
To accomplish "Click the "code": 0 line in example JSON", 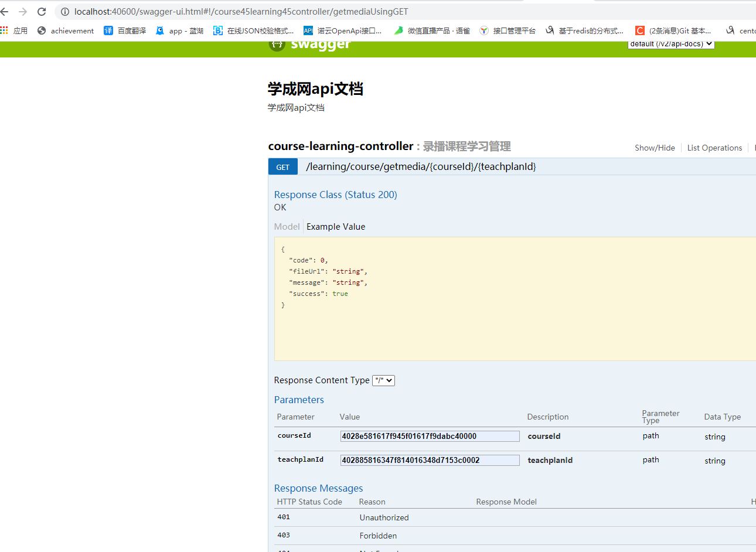I will coord(308,260).
